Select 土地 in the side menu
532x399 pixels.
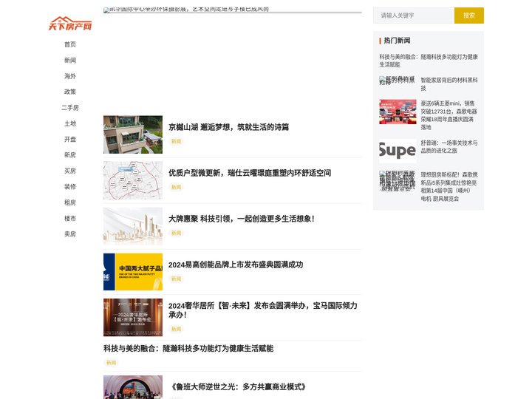click(70, 123)
